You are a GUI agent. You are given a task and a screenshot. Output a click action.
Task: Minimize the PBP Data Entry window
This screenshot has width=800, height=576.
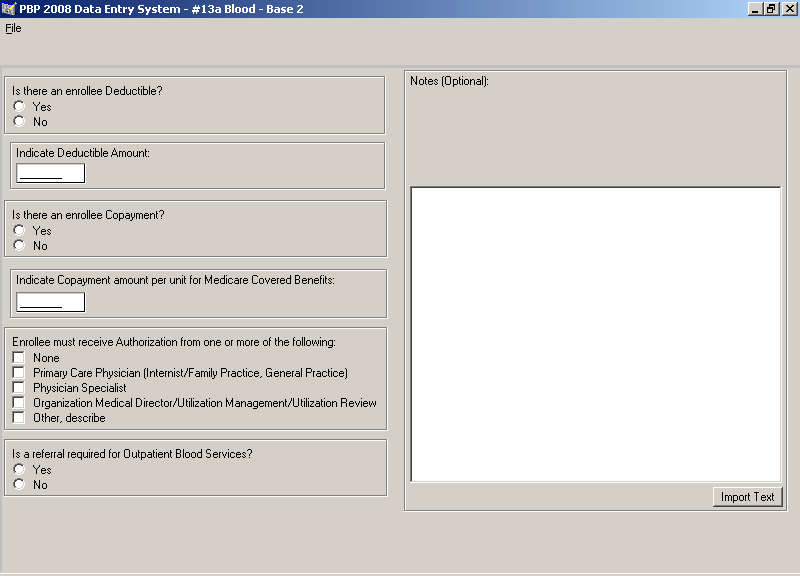(x=755, y=9)
